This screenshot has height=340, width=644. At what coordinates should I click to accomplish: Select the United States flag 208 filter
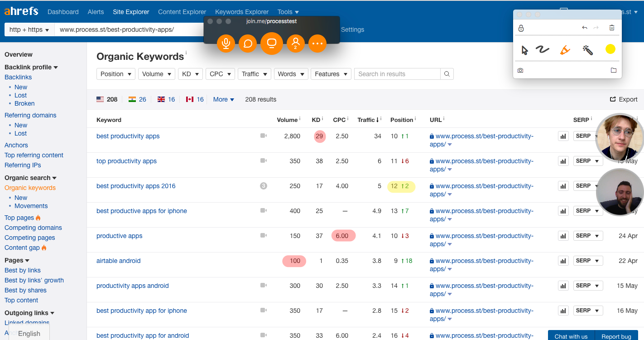pyautogui.click(x=107, y=99)
